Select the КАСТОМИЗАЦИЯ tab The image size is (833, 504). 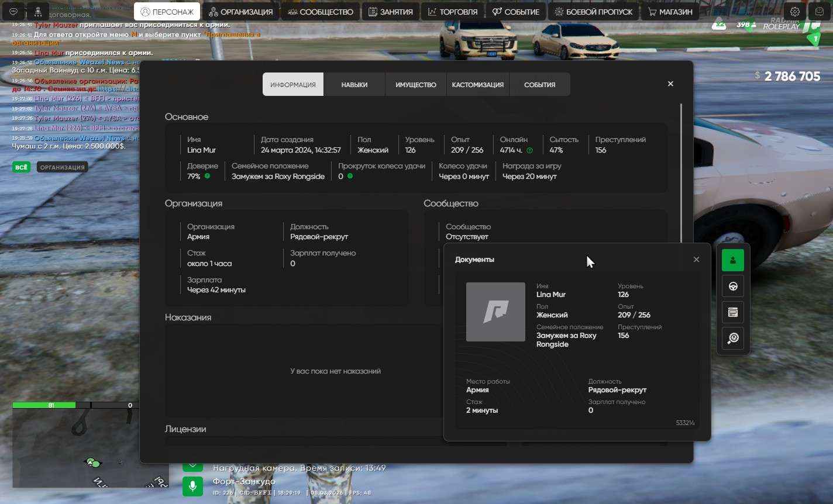click(x=477, y=85)
